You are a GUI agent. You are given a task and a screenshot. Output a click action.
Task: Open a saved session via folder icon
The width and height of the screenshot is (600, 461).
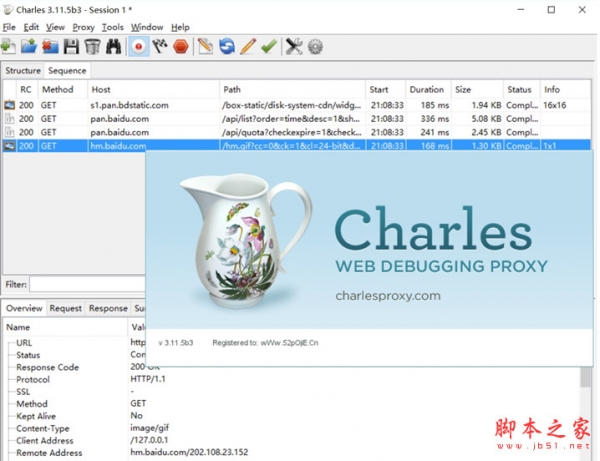pos(29,47)
